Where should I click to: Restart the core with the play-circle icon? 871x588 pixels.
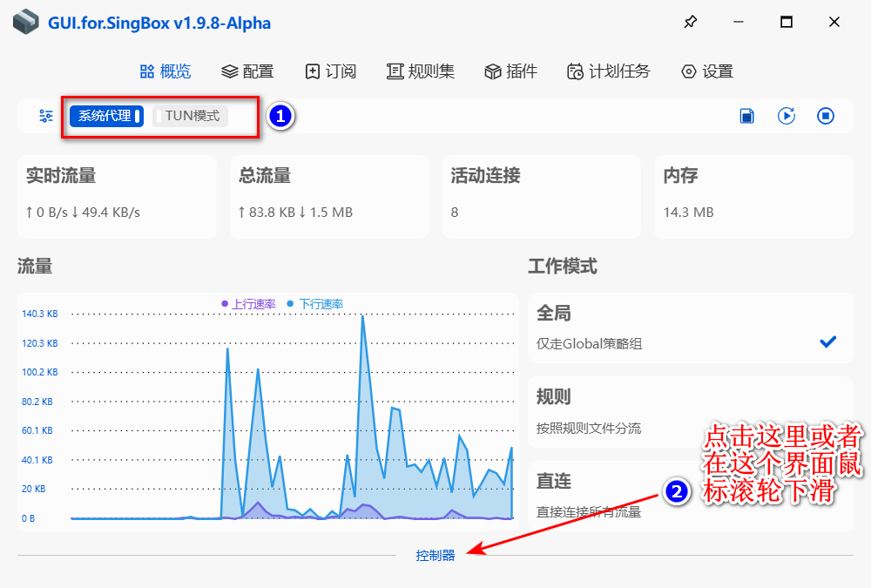tap(787, 116)
